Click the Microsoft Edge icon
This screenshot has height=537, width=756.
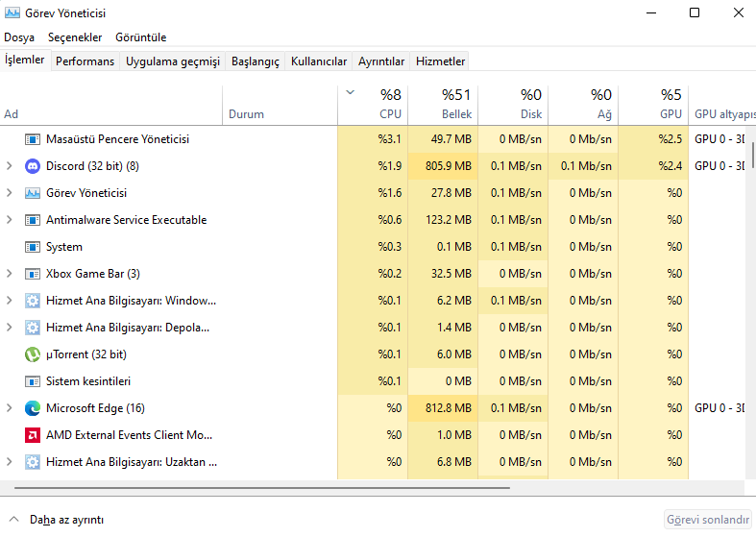point(33,408)
